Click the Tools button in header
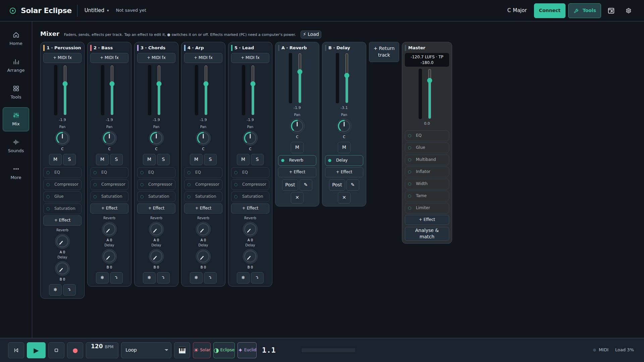This screenshot has width=644, height=362. (x=585, y=11)
